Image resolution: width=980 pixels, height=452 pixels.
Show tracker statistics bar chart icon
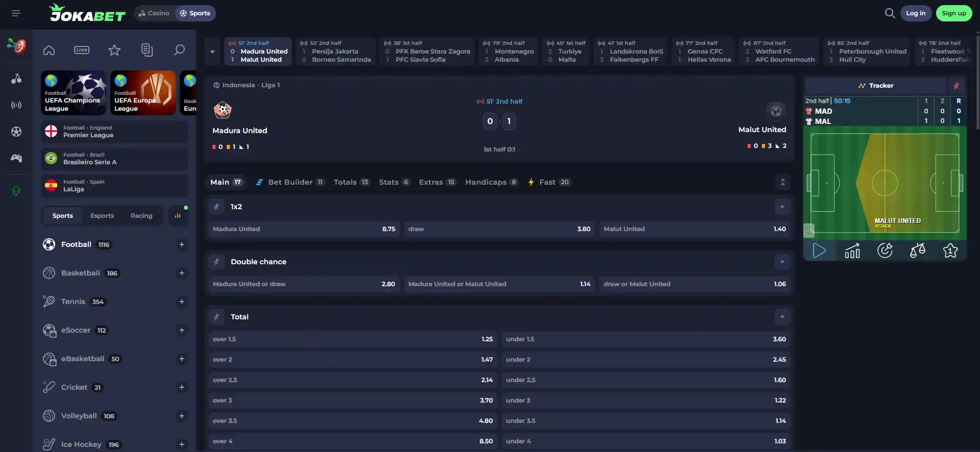(852, 250)
